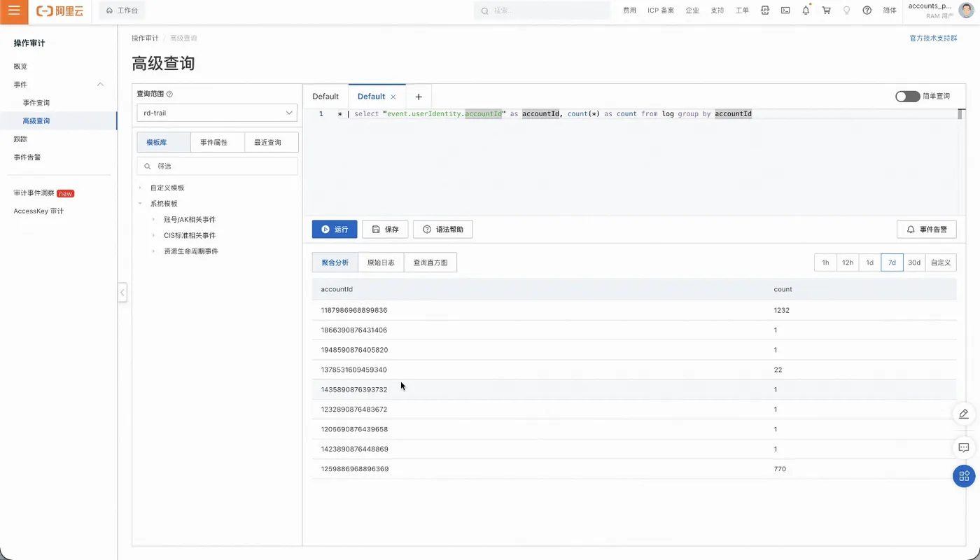Screen dimensions: 980x560
Task: Switch language via 简体
Action: click(x=890, y=10)
